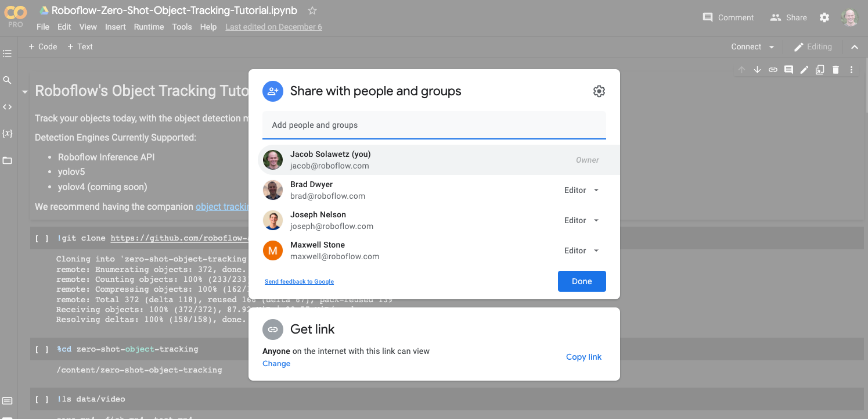Click the notebook title Roboflow-Zero-Shot-Object-Tracking-Tutorial.ipynb
The width and height of the screenshot is (868, 419).
point(174,10)
